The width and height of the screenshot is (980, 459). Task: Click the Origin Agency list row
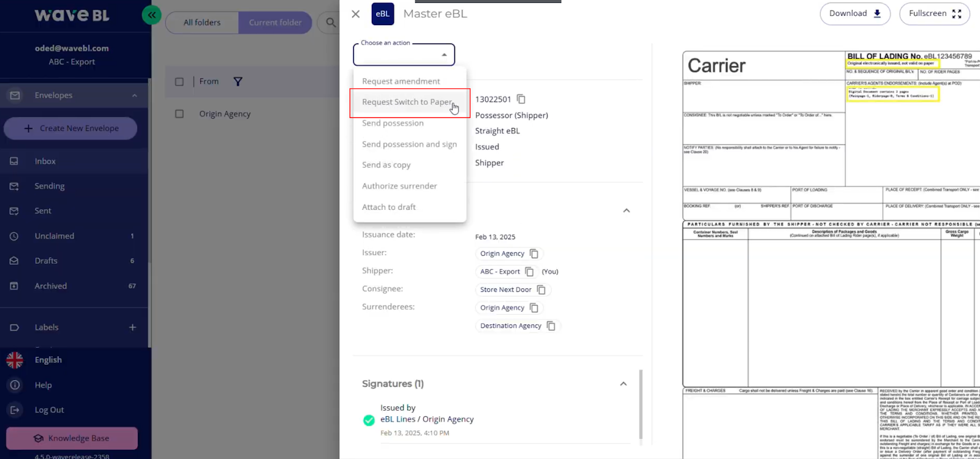point(252,114)
